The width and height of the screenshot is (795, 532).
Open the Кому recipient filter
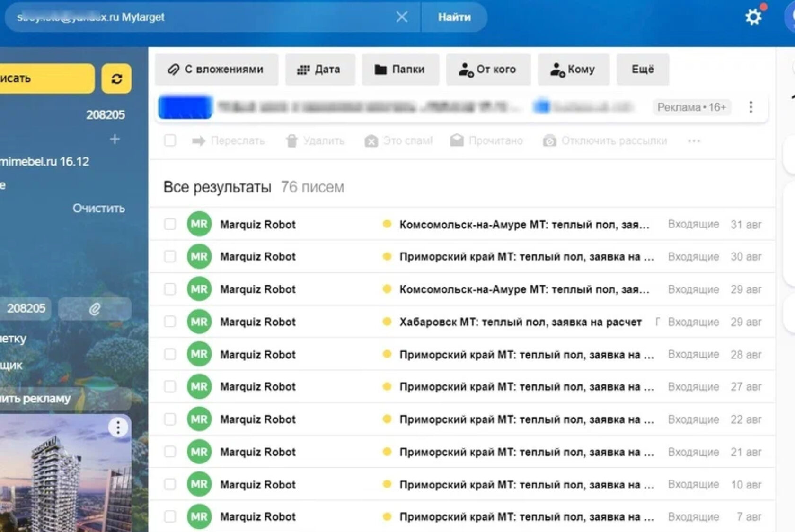574,70
